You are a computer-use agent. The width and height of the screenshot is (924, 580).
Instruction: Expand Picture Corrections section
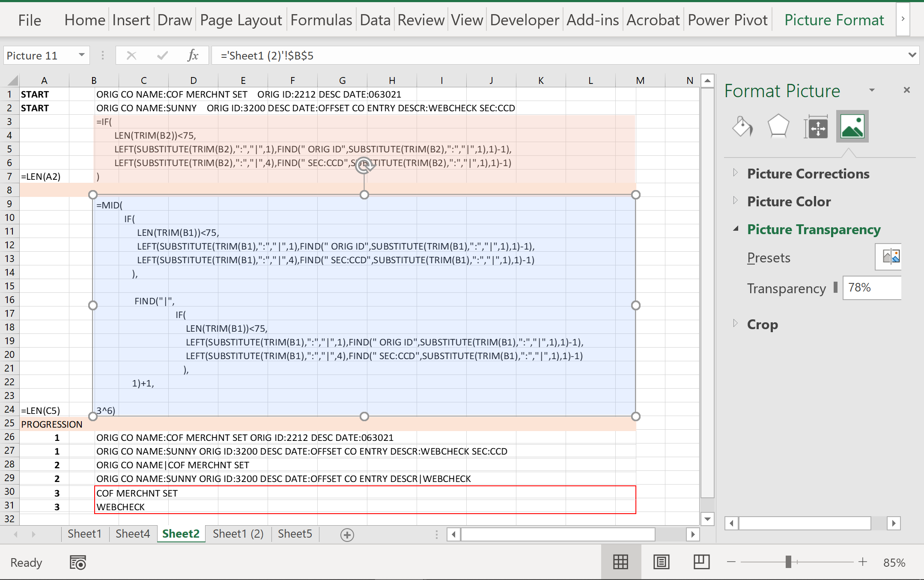735,173
